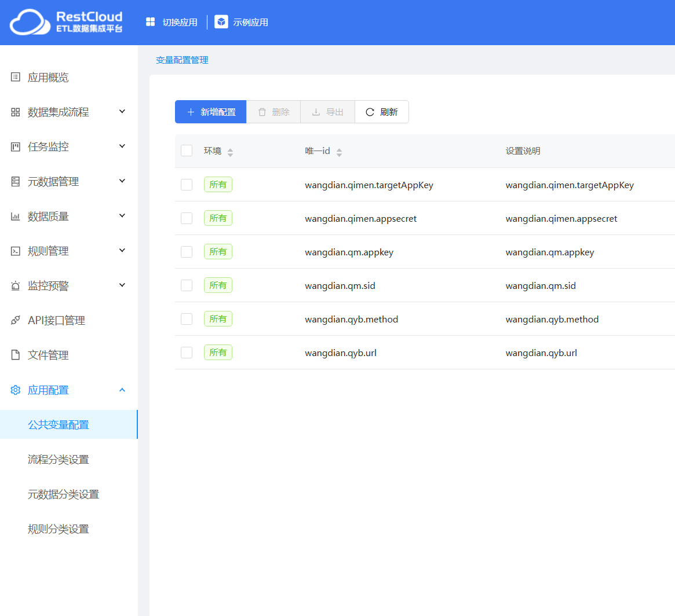Select the checkbox for wangdian.qm.sid row
The image size is (675, 616).
click(x=187, y=285)
